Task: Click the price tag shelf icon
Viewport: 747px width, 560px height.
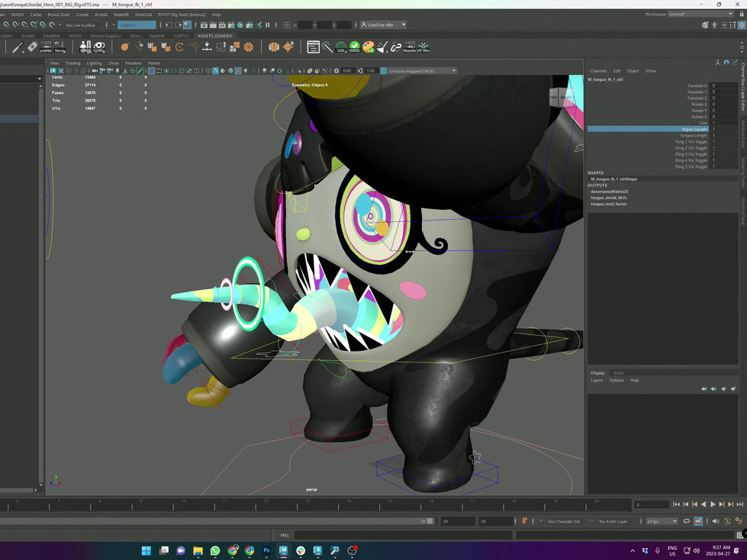Action: tap(32, 47)
